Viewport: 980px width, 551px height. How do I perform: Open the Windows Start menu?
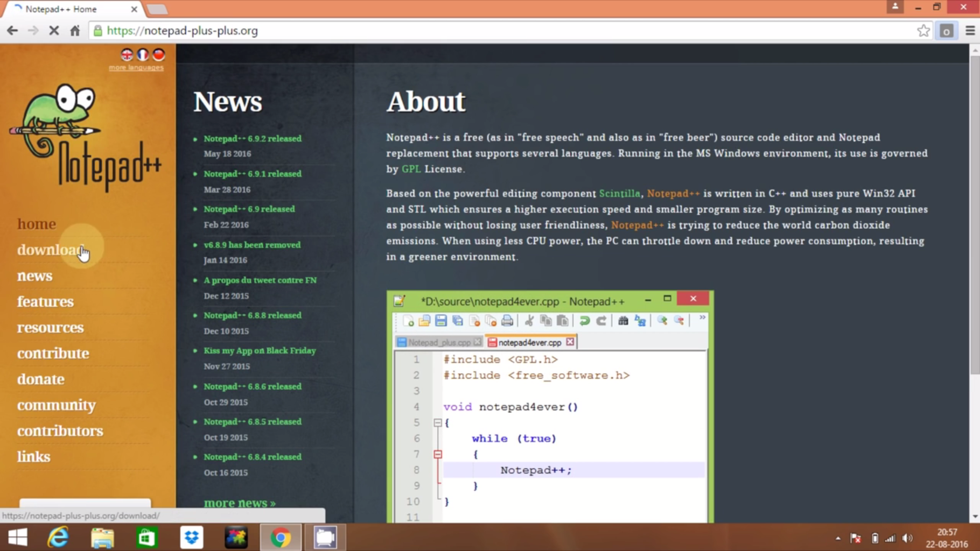point(18,537)
